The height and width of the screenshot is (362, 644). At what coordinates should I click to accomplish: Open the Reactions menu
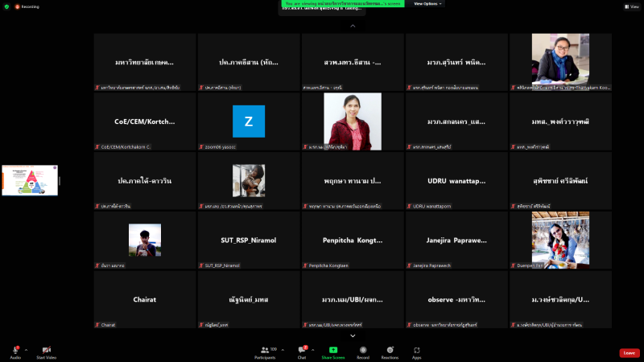click(390, 351)
